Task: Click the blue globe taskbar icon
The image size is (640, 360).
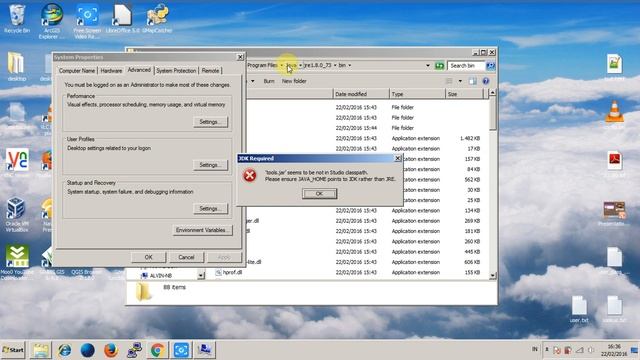Action: point(87,350)
